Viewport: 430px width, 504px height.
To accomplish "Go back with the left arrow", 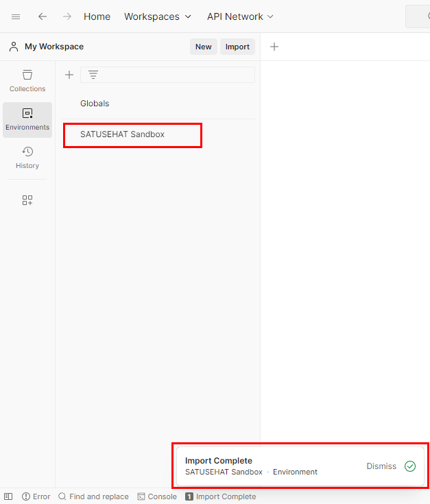I will point(43,16).
